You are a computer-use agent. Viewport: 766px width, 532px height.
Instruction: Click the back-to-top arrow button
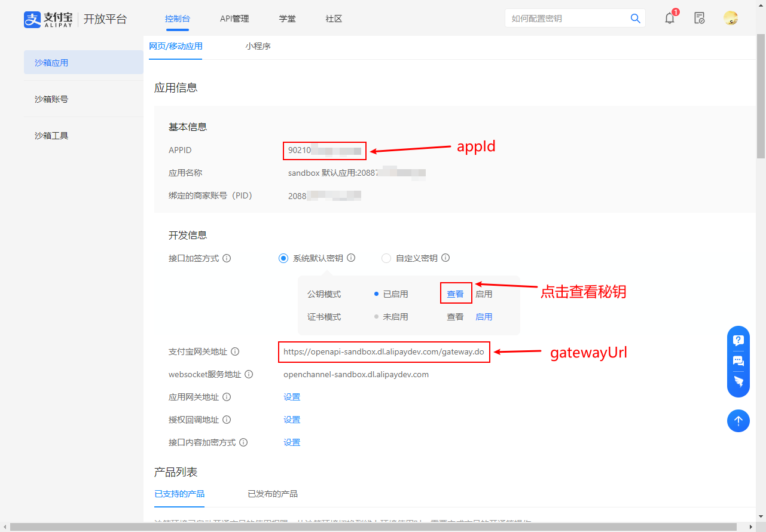(738, 421)
